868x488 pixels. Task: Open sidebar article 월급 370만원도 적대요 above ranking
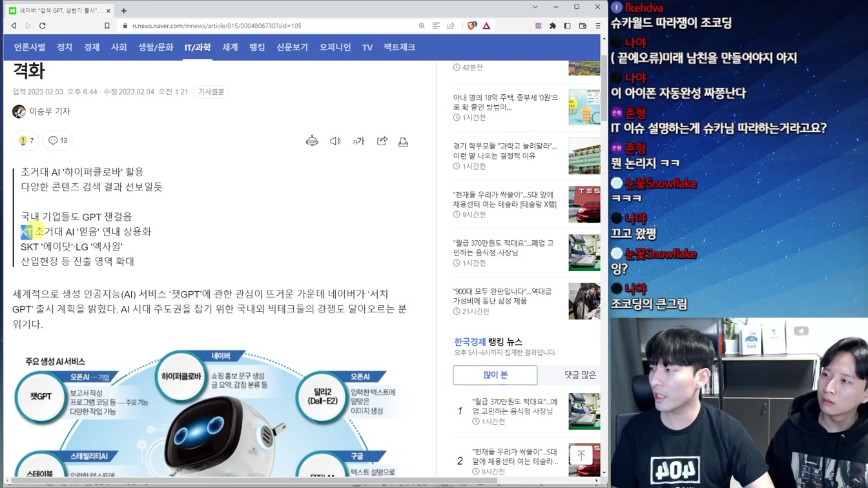(503, 248)
